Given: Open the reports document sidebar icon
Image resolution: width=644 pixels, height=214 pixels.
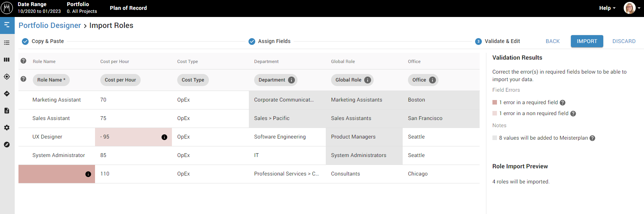Looking at the screenshot, I should (7, 111).
